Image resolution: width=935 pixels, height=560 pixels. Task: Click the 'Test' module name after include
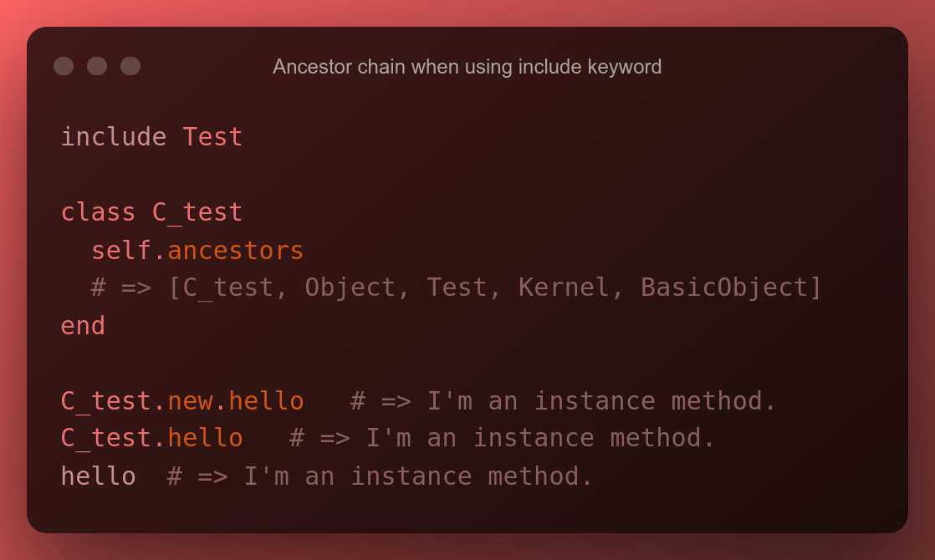tap(212, 137)
